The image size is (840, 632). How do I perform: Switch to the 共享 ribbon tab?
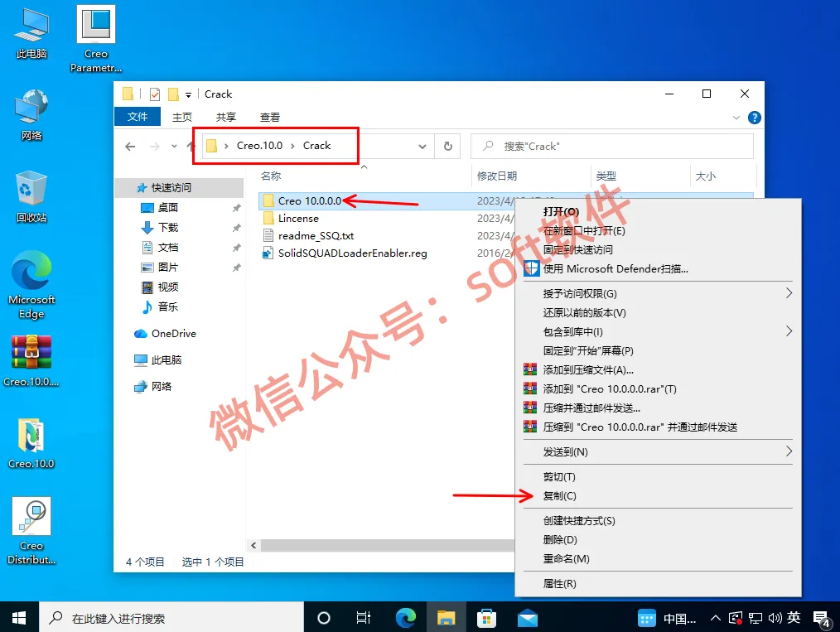[x=225, y=117]
